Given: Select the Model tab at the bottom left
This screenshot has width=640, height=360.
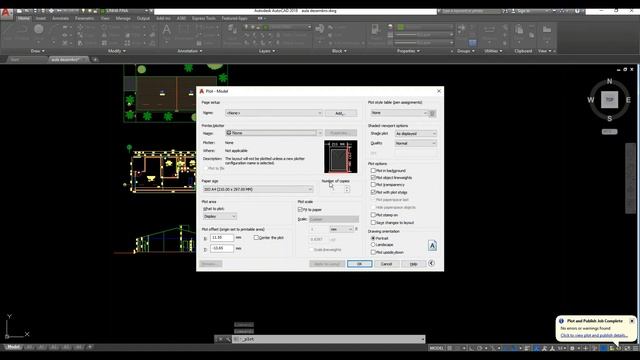Looking at the screenshot, I should [13, 347].
